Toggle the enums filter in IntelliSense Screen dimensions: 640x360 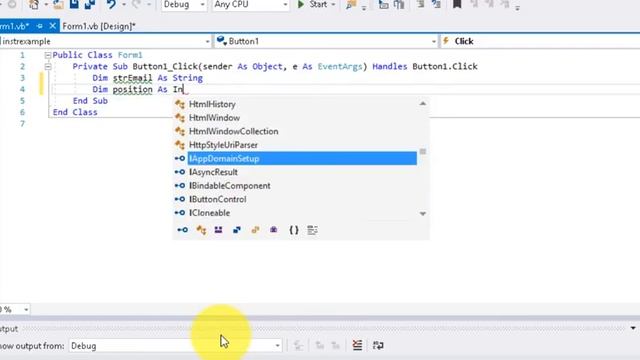[x=256, y=230]
